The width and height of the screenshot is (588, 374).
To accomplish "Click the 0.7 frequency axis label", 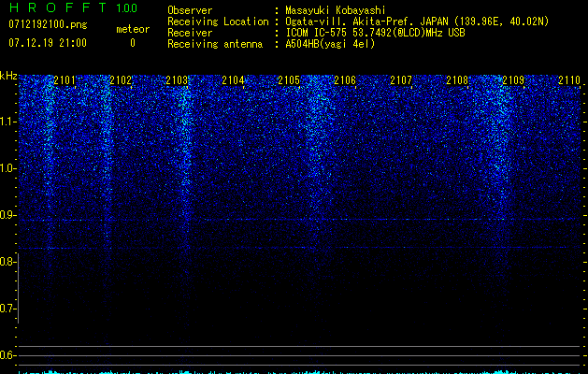I will tap(7, 309).
